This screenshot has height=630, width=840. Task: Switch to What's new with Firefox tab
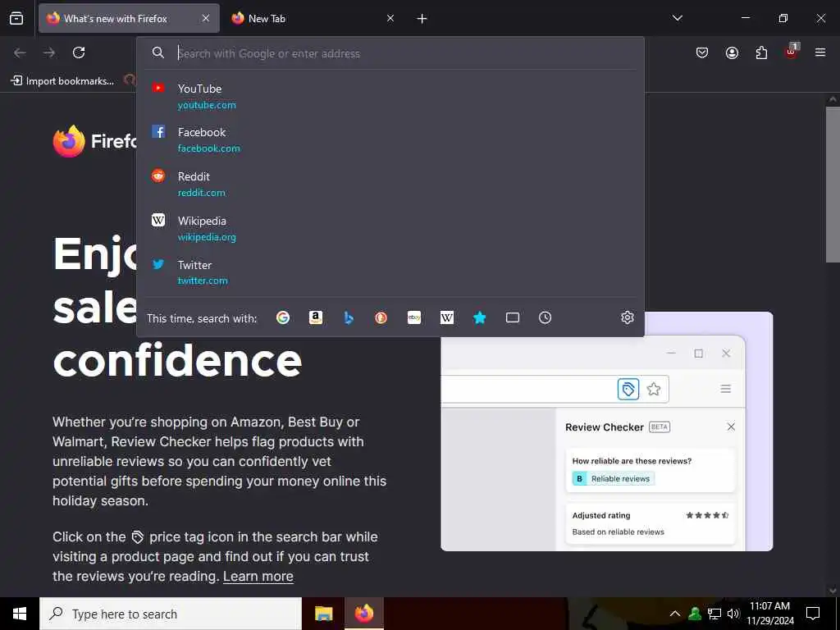point(129,19)
